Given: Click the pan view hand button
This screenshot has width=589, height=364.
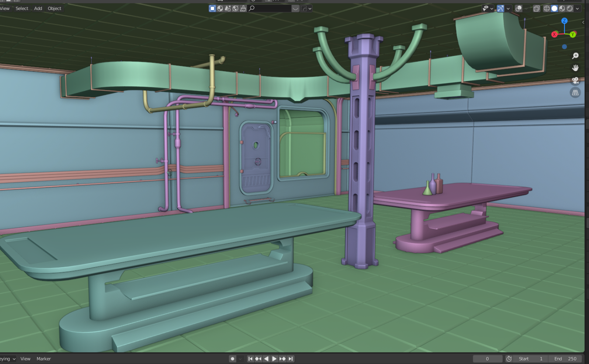Looking at the screenshot, I should coord(575,68).
